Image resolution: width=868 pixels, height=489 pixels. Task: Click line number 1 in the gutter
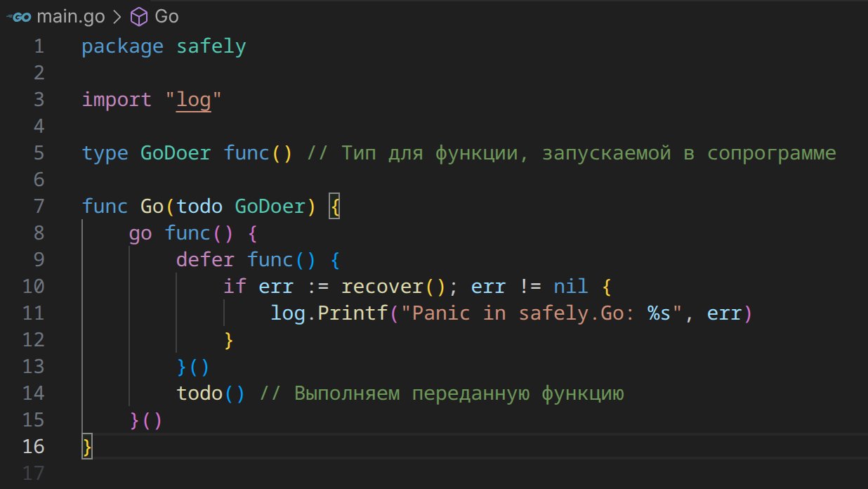point(37,47)
